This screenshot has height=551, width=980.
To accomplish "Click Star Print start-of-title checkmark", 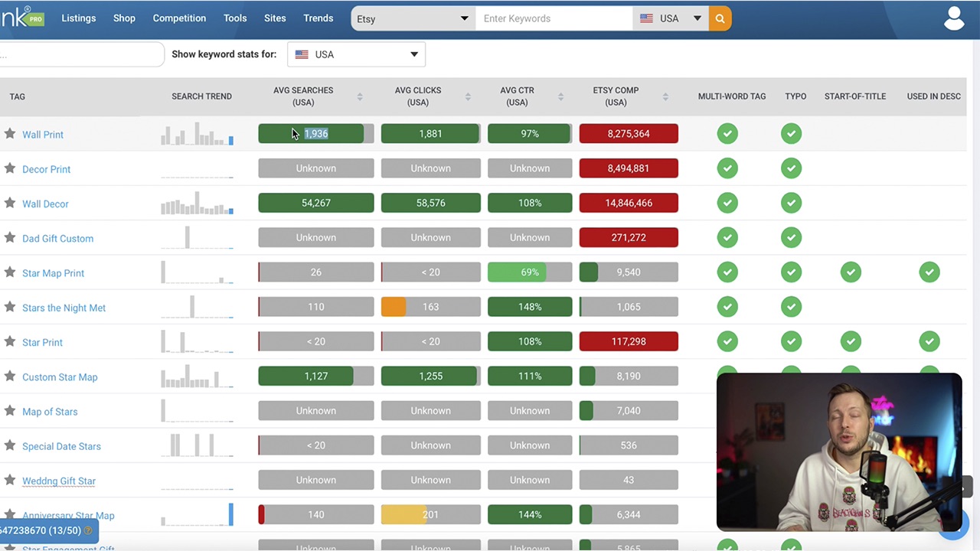I will 851,341.
